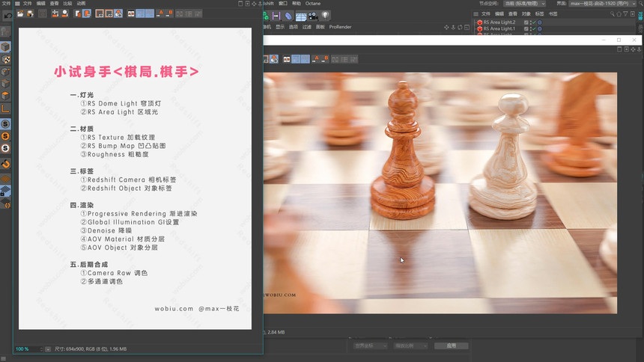Toggle layer box of RS Area Light.2

tap(526, 22)
